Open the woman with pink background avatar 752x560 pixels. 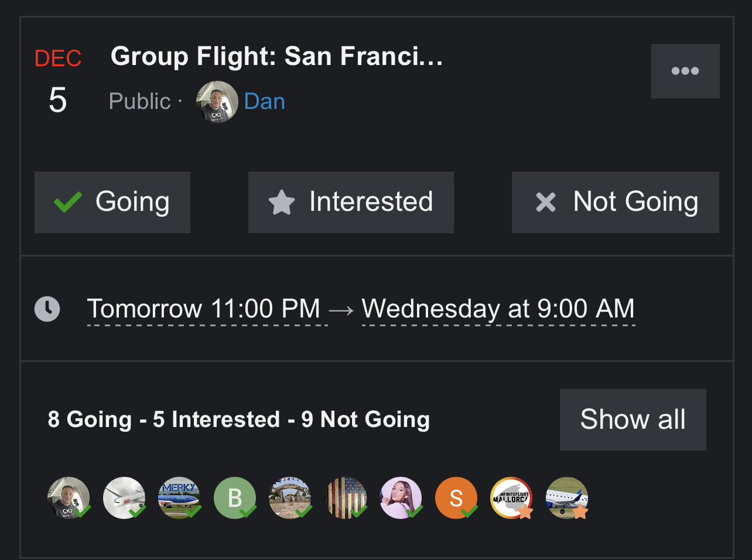[x=401, y=498]
